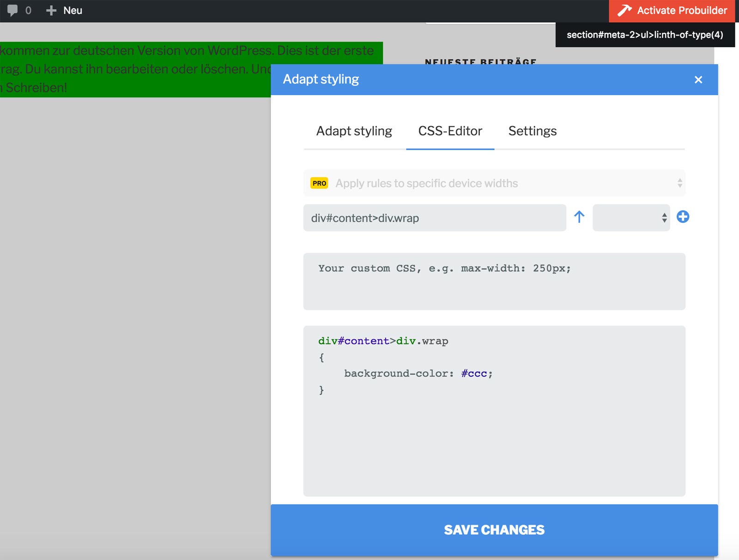Click the comment bubble icon in admin bar

pyautogui.click(x=12, y=11)
